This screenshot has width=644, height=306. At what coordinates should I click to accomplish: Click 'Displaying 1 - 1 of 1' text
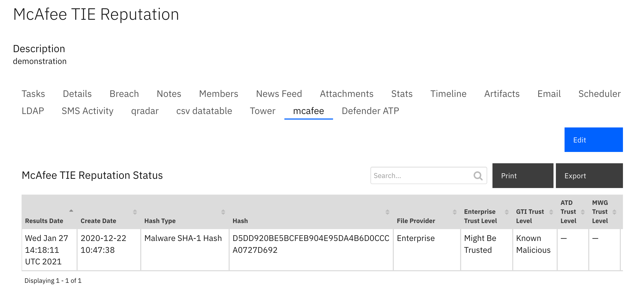pyautogui.click(x=53, y=281)
